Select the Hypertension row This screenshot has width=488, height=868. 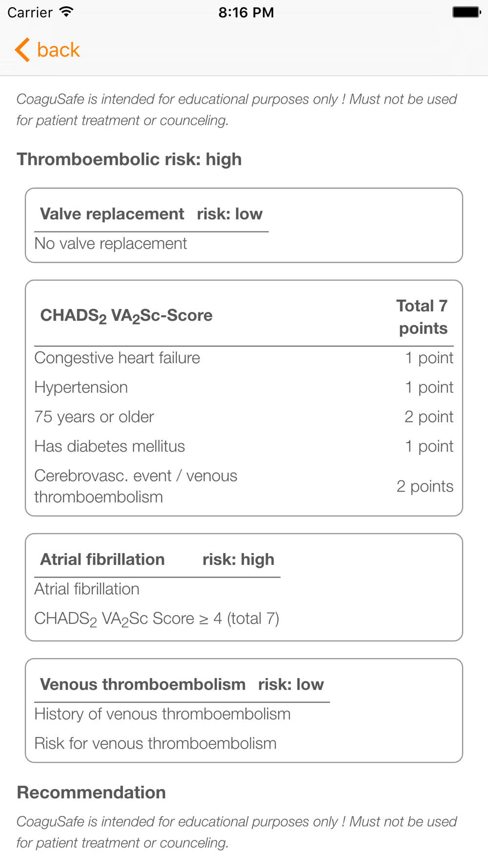244,387
